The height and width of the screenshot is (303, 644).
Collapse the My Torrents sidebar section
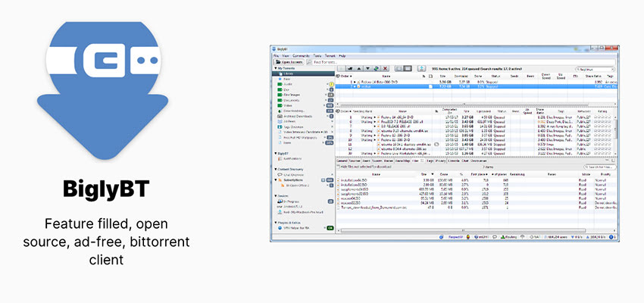276,68
